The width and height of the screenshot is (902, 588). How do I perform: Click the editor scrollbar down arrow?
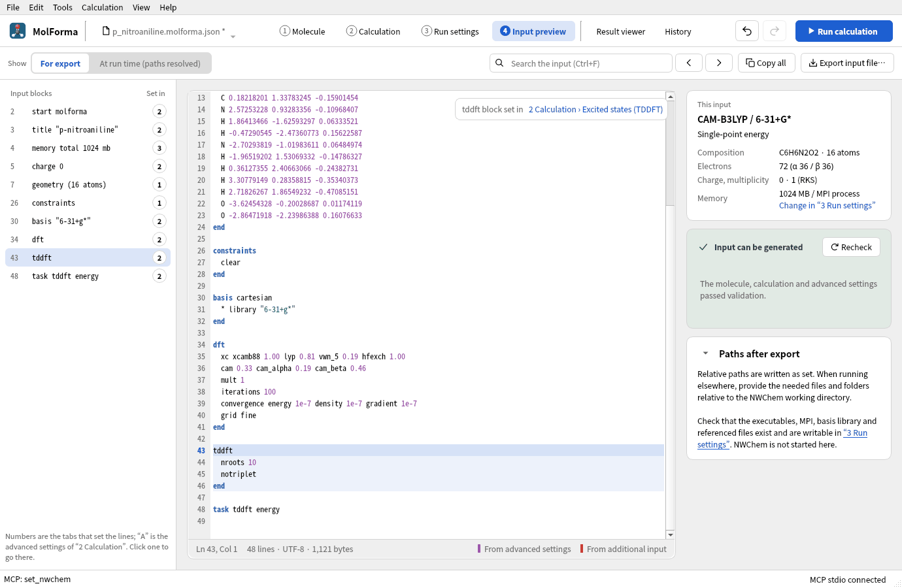click(x=670, y=535)
